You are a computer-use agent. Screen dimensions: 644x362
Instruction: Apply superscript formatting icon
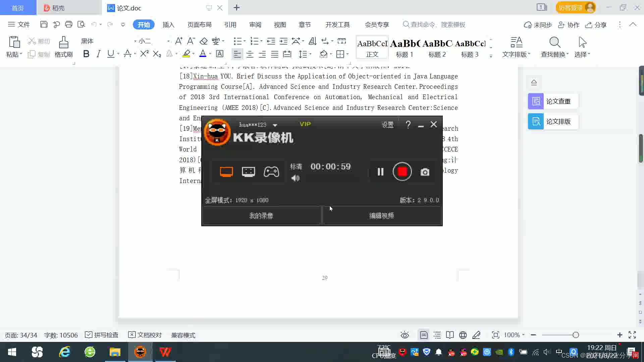[x=144, y=54]
